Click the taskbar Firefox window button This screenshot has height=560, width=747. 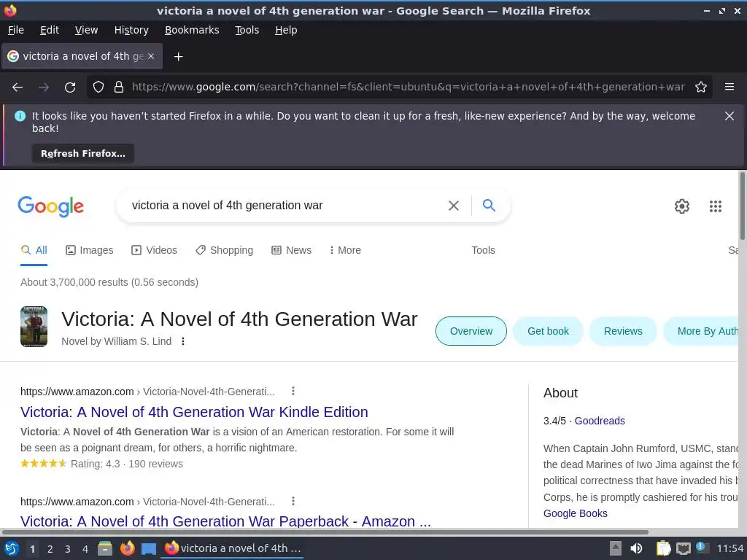(x=233, y=548)
